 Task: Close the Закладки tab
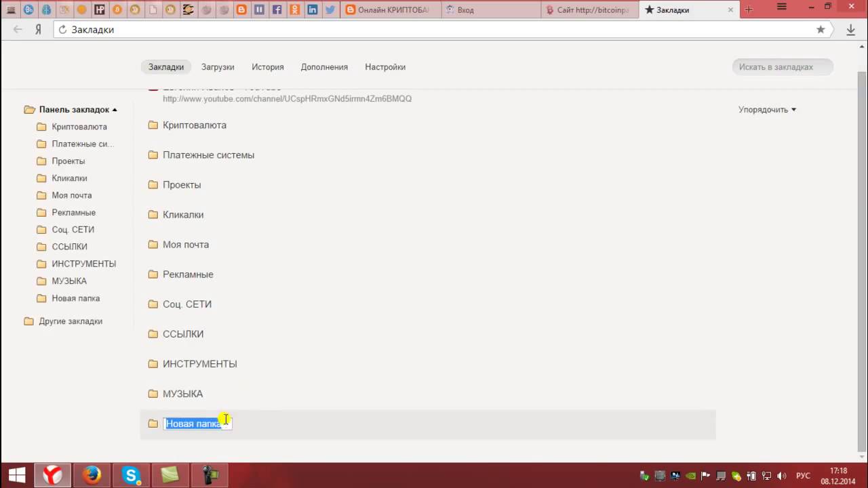point(730,10)
